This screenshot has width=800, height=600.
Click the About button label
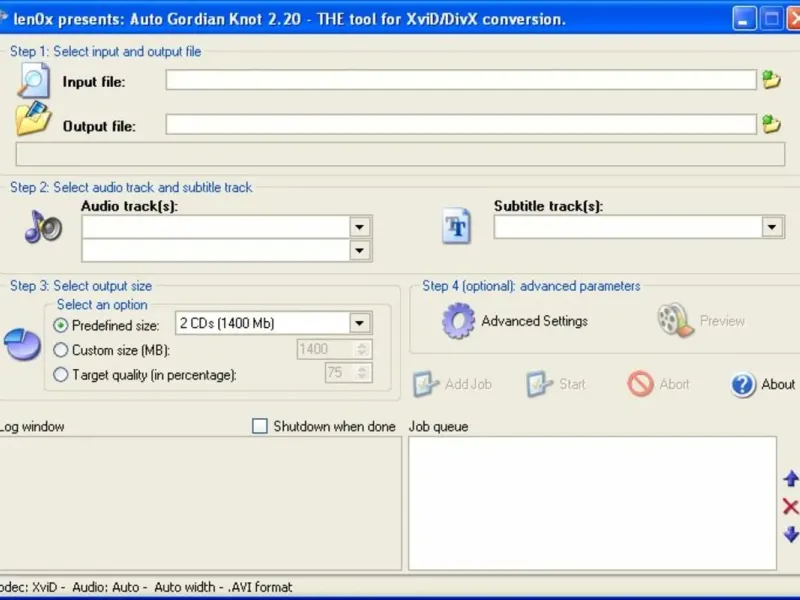778,384
